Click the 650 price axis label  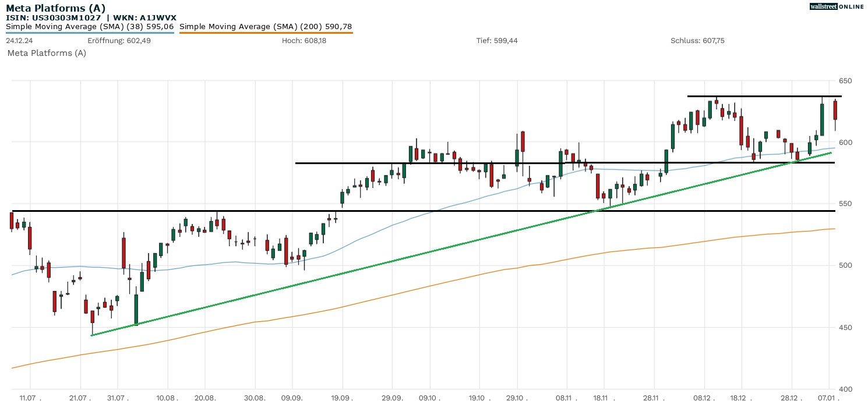point(845,81)
